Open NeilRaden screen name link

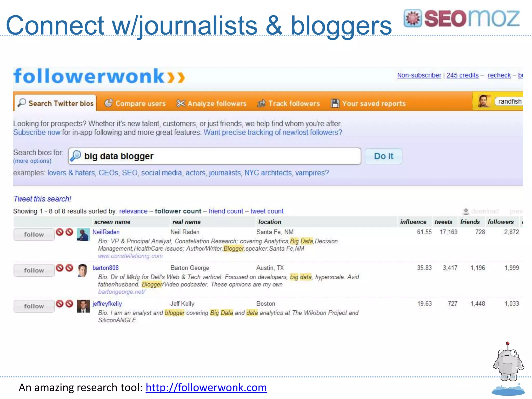[x=106, y=232]
